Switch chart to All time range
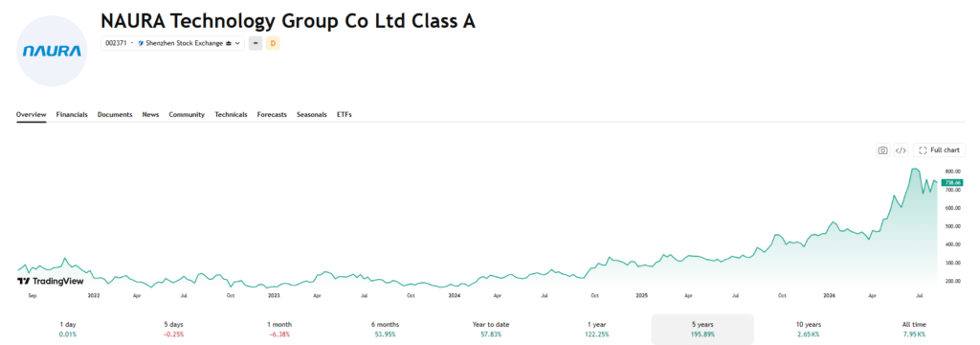 tap(914, 329)
